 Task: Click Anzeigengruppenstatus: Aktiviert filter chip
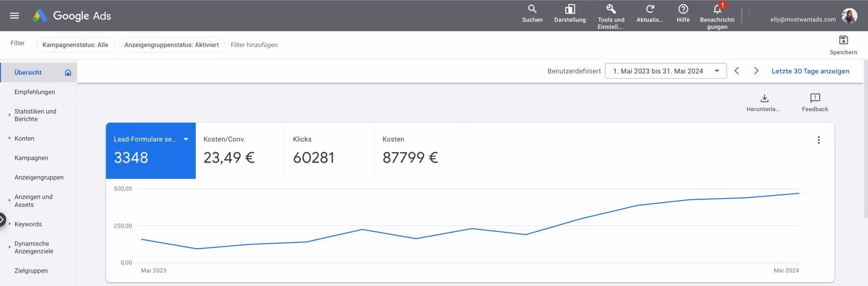171,45
